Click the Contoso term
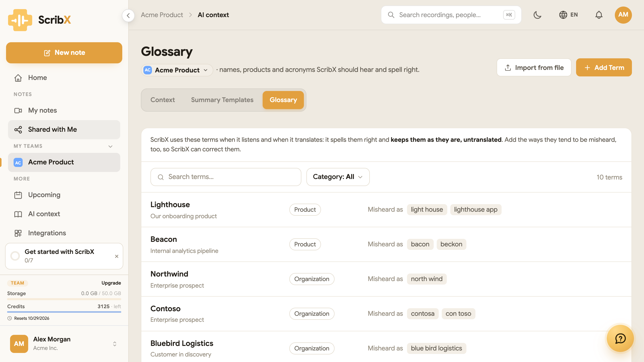The height and width of the screenshot is (362, 644). 166,309
